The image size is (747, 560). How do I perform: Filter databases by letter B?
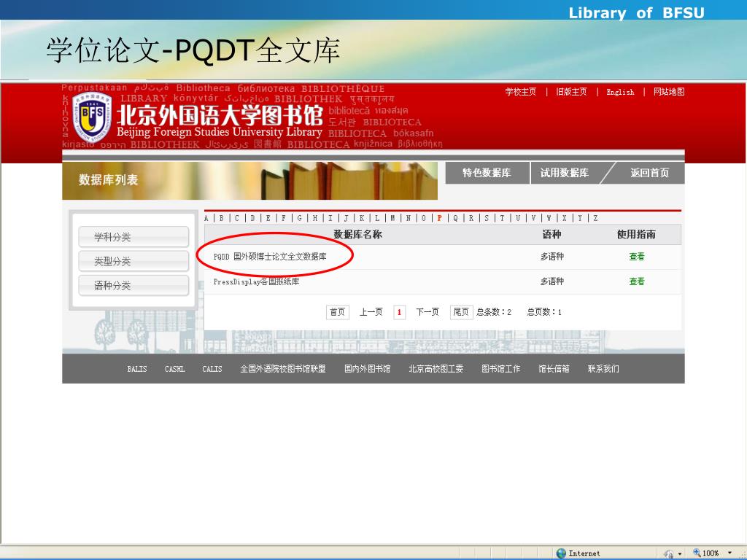(x=222, y=218)
